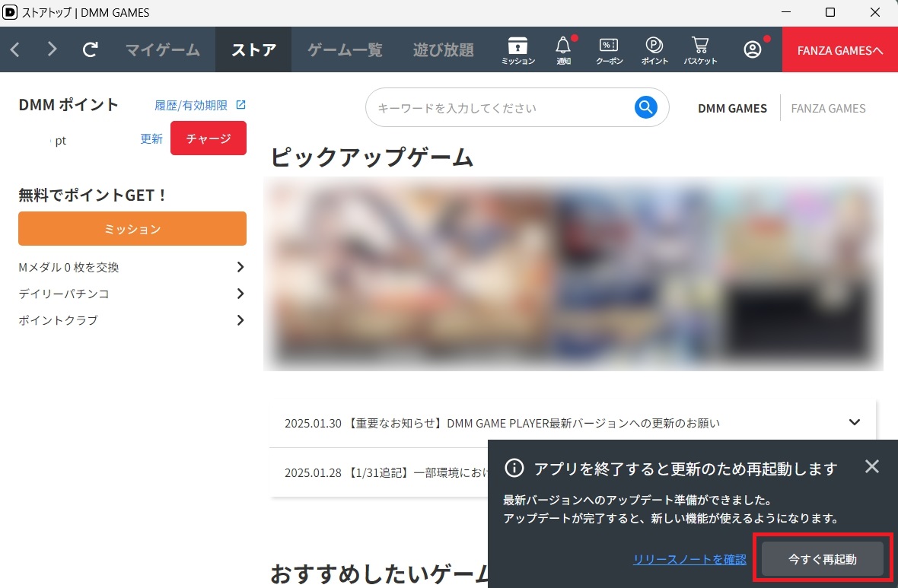The height and width of the screenshot is (588, 898).
Task: Click 今すぐ再起動 to restart now
Action: point(823,559)
